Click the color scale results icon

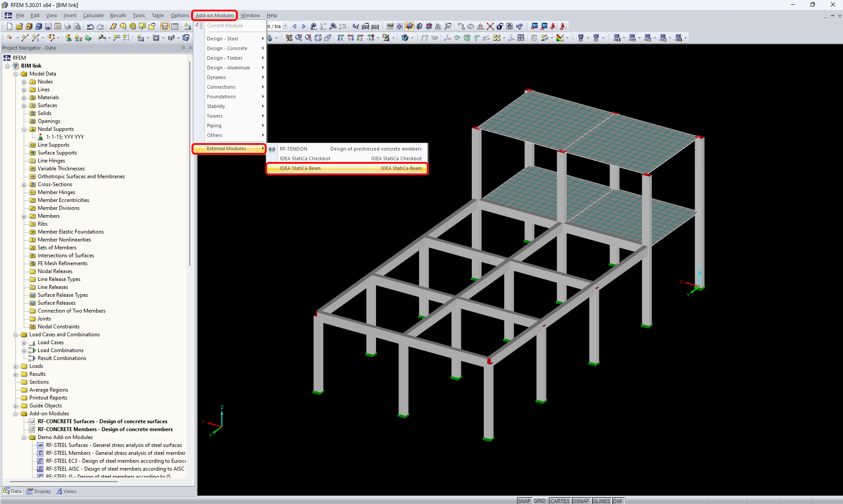[560, 38]
